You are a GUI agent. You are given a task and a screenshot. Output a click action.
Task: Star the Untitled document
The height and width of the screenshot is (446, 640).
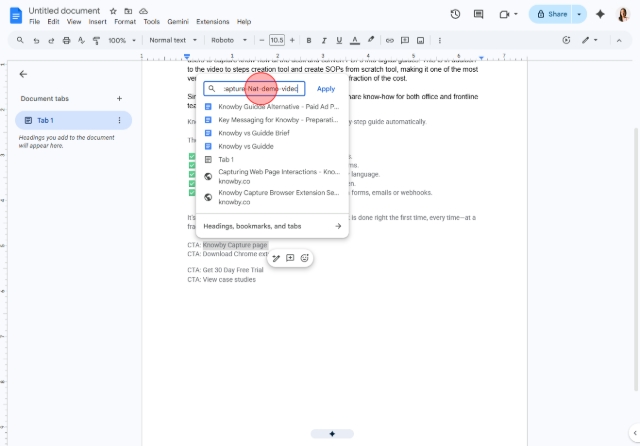coord(113,11)
